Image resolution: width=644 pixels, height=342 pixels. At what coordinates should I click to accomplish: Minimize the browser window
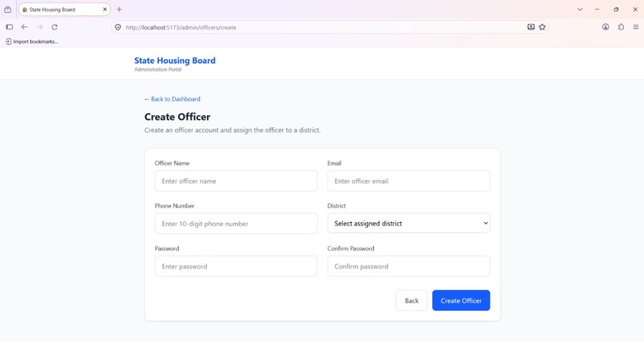(x=597, y=10)
